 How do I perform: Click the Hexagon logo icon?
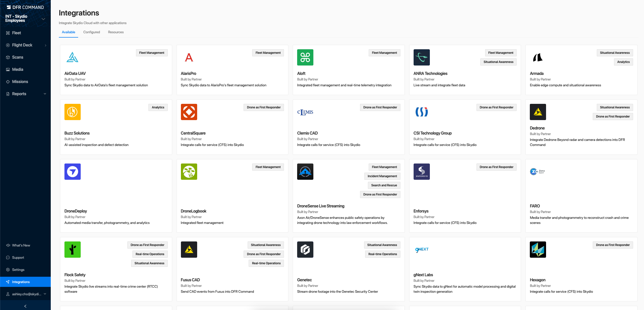pos(538,250)
